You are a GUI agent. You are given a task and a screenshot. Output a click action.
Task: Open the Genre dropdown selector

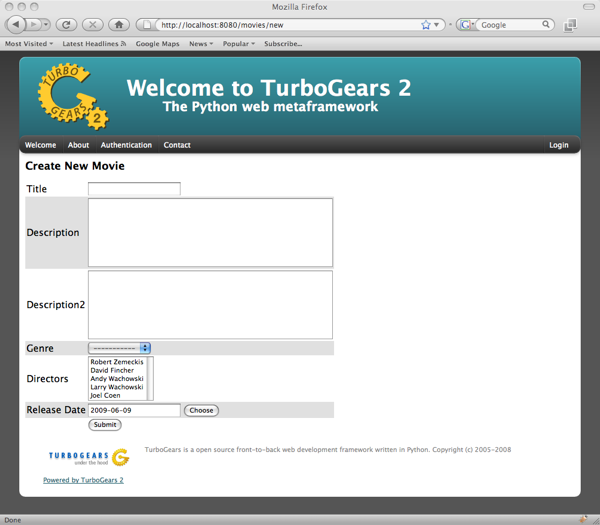[x=119, y=348]
